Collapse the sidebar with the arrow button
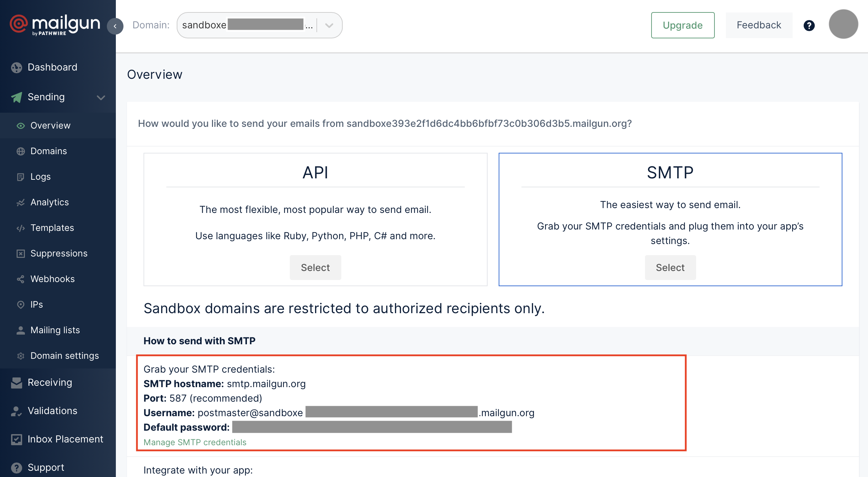 (115, 26)
